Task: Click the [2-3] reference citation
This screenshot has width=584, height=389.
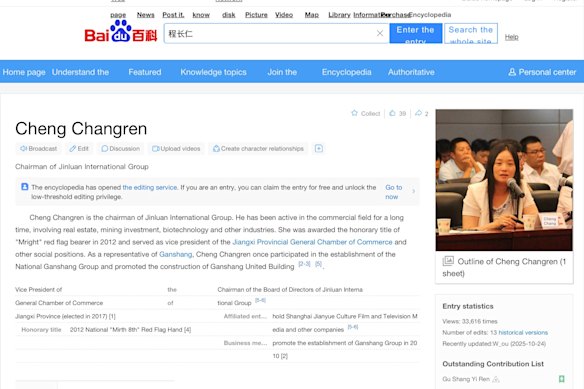Action: 304,264
